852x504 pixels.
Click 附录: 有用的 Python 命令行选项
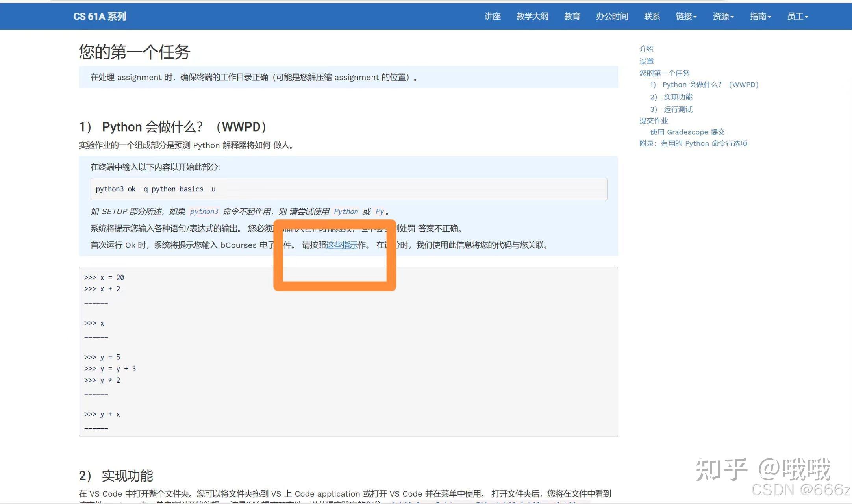694,143
